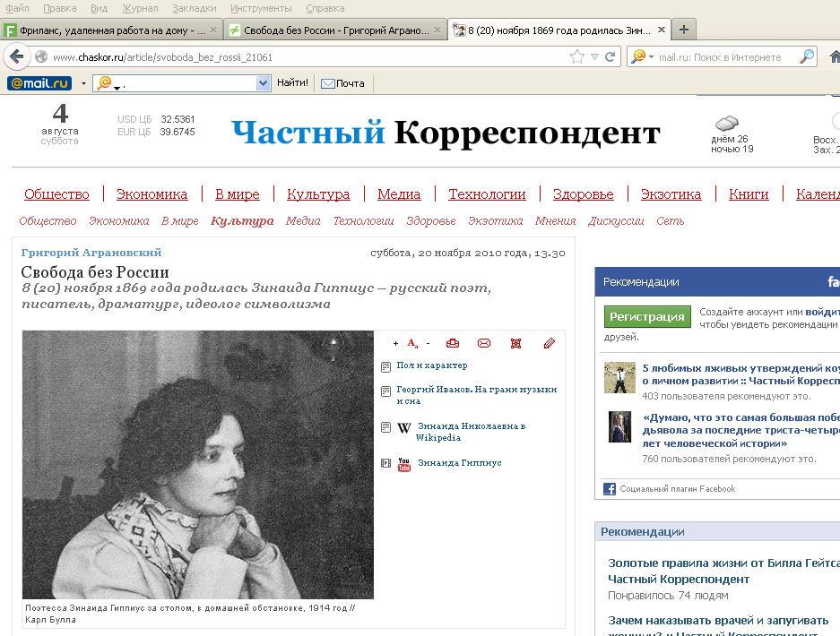Open author Григорий Аграновский link
This screenshot has width=840, height=636.
91,253
